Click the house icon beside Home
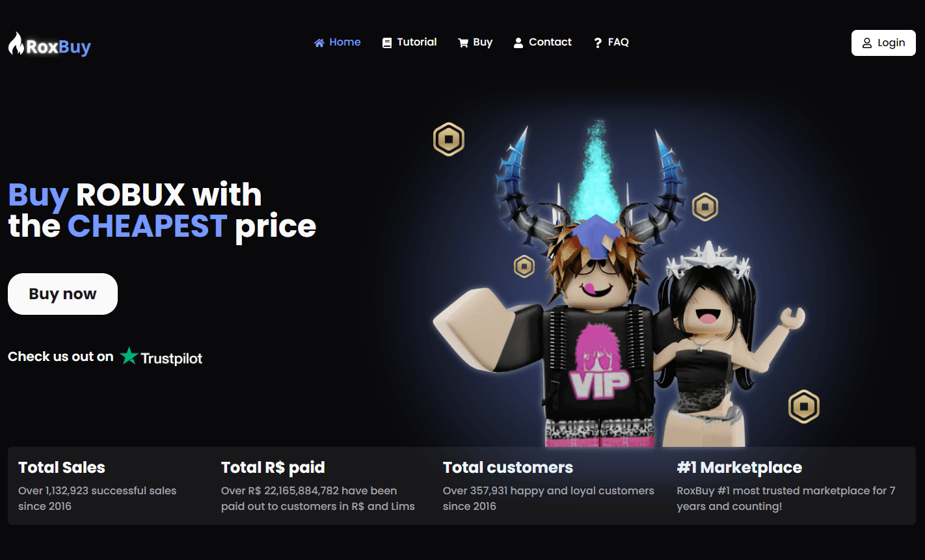The image size is (925, 560). 319,43
